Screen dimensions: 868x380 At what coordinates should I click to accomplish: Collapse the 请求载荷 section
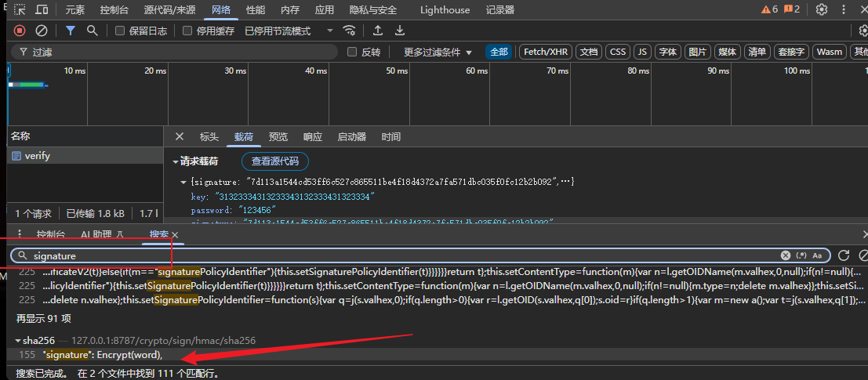coord(195,161)
